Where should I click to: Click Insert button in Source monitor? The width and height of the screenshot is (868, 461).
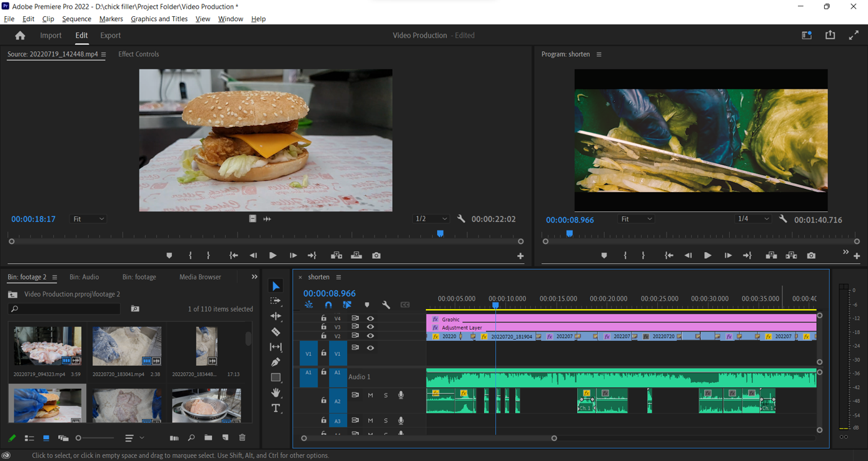(336, 255)
